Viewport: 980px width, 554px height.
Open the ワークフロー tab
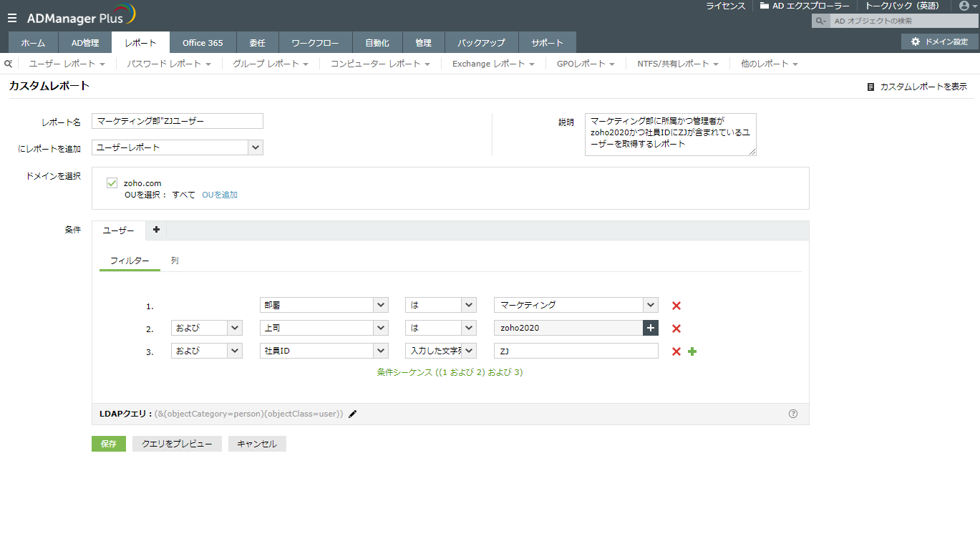(315, 42)
